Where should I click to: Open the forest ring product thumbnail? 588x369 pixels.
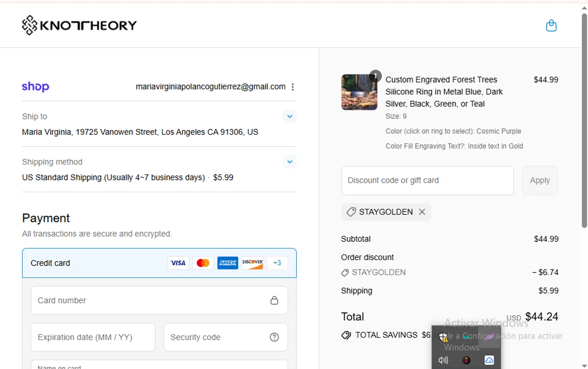359,92
